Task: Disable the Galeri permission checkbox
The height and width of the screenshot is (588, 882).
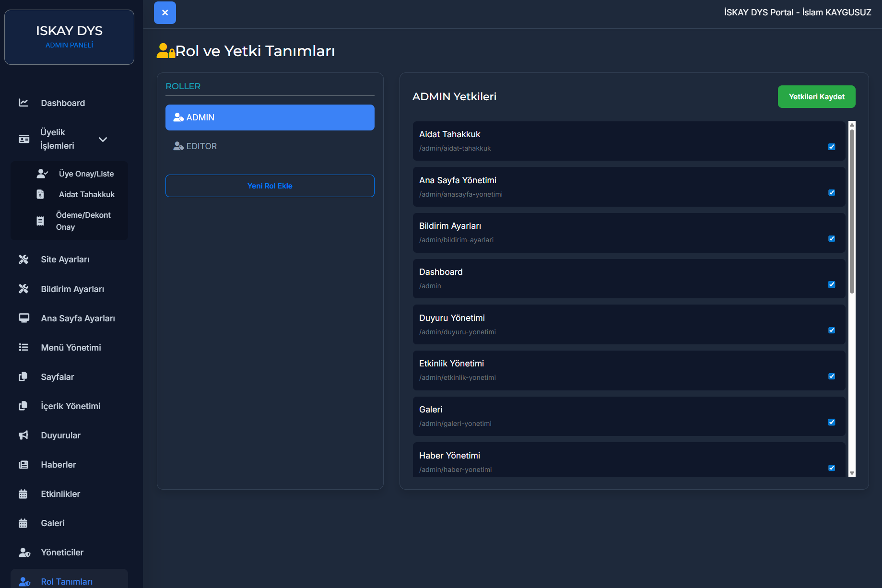Action: (832, 422)
